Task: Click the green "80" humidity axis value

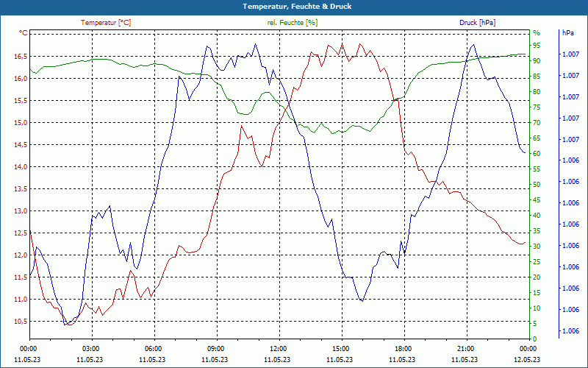Action: pos(537,91)
